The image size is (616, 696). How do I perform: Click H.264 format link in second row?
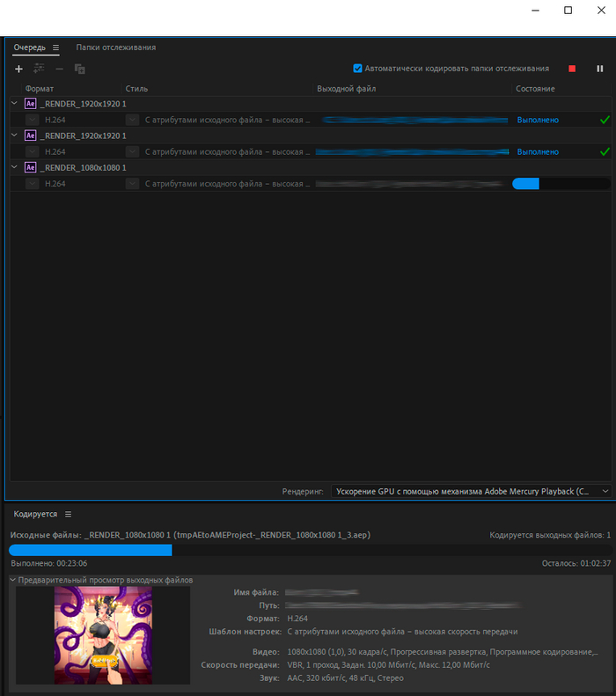[55, 152]
